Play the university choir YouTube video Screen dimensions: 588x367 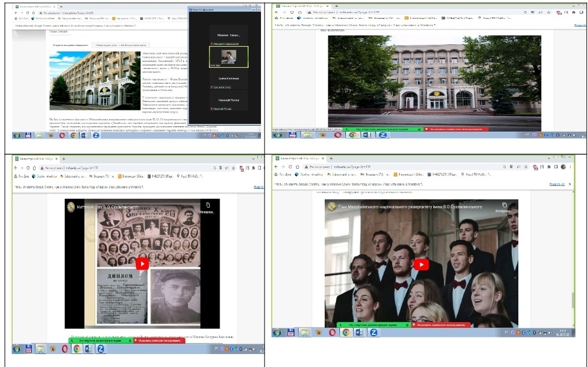[x=421, y=264]
